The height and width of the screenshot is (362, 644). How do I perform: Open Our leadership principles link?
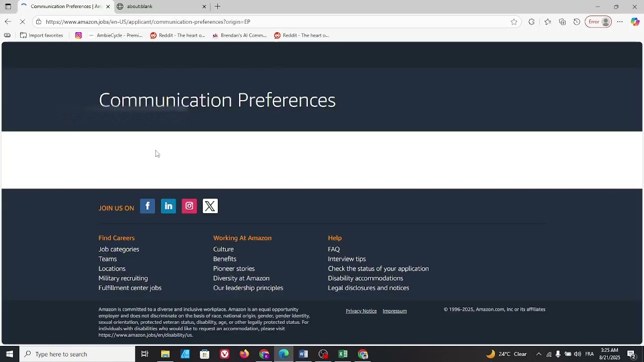click(248, 288)
